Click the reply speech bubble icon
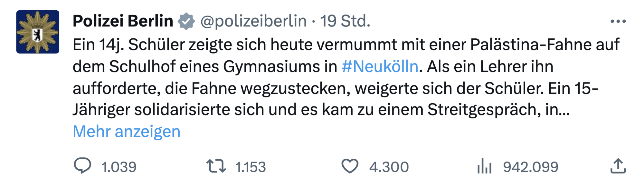Image resolution: width=644 pixels, height=189 pixels. 82,166
